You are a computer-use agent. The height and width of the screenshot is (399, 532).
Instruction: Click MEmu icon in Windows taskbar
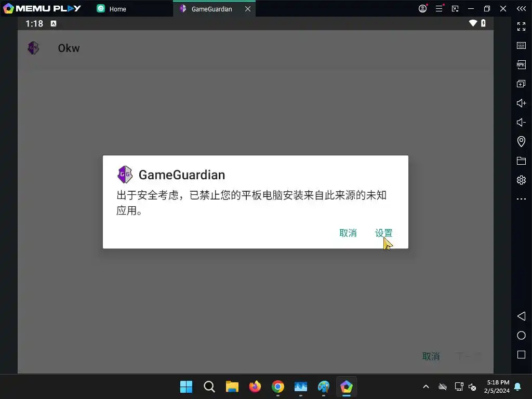point(347,387)
